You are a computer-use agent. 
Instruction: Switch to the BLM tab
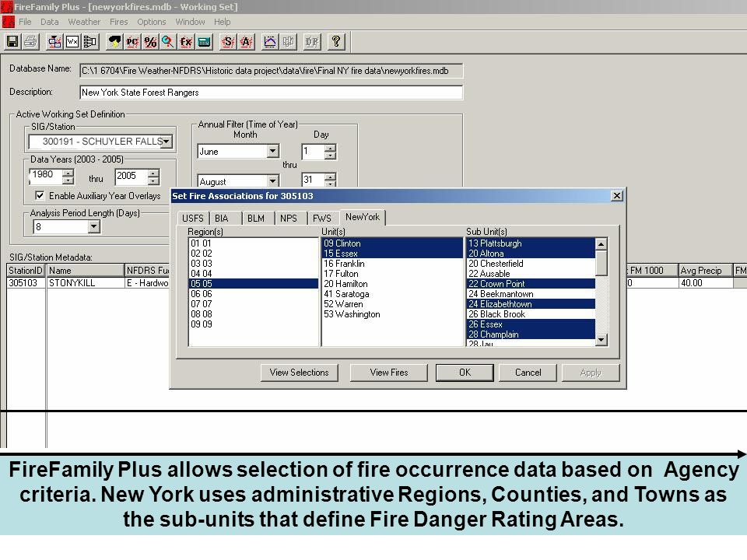256,218
